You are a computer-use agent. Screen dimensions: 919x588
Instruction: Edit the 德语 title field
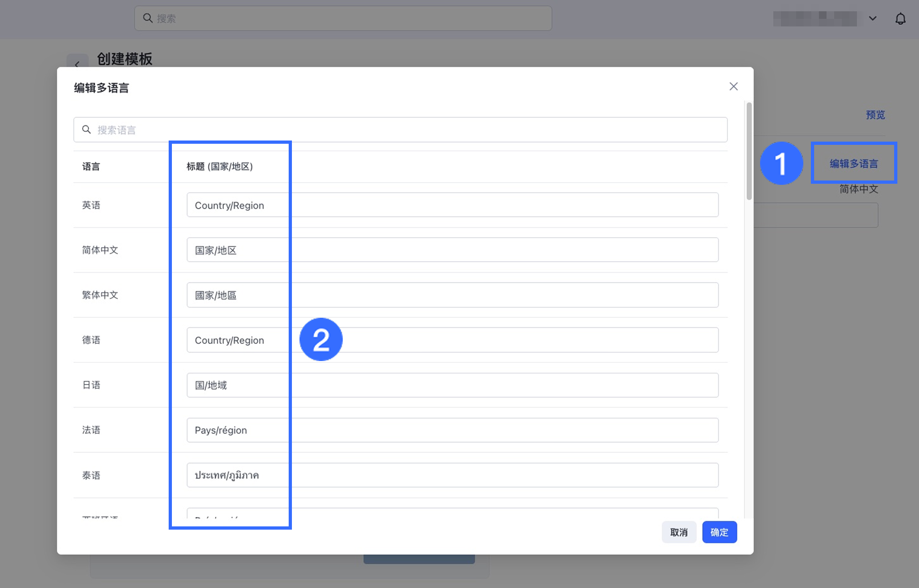[x=452, y=340]
